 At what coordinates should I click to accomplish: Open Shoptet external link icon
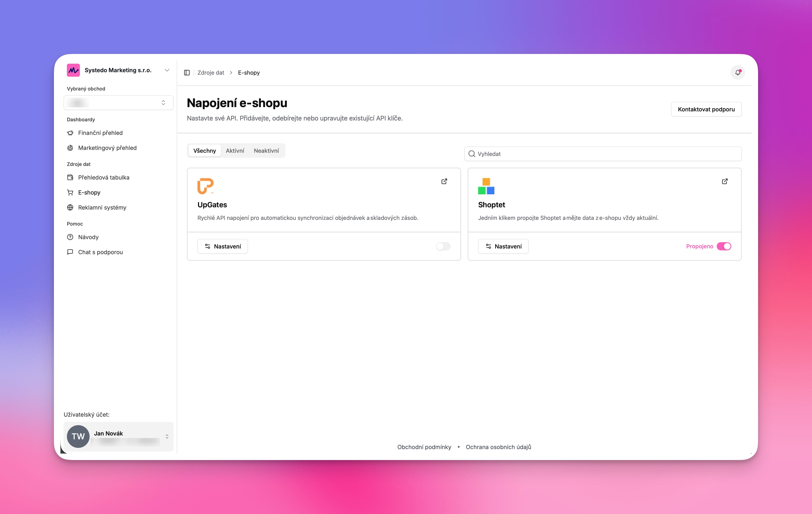tap(725, 182)
